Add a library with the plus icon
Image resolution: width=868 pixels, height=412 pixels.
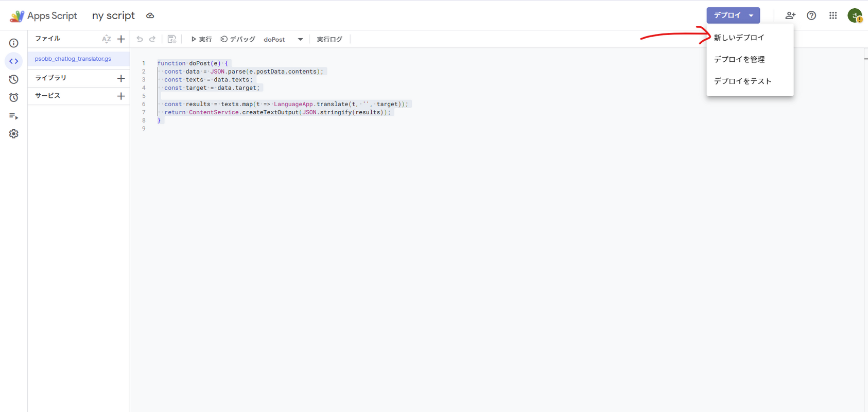tap(121, 78)
